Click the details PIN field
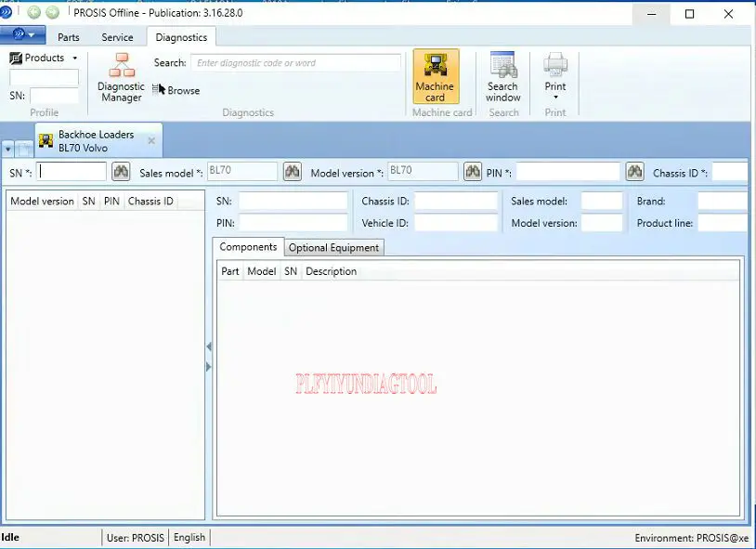 coord(293,222)
